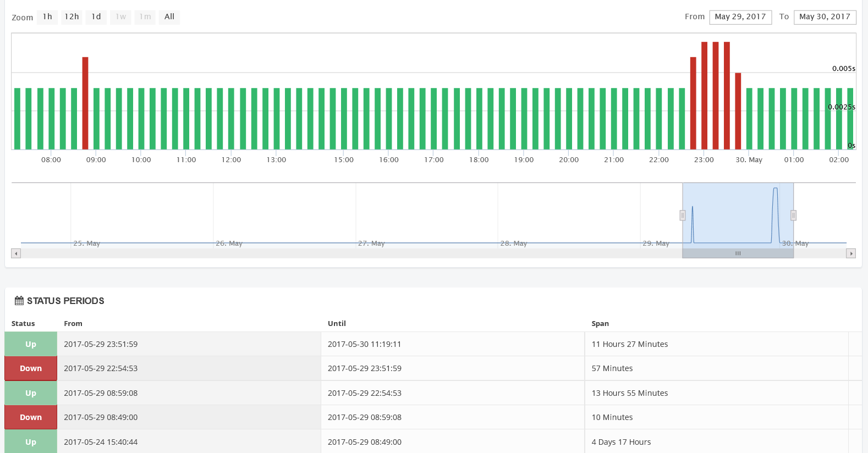
Task: Open the From date field
Action: [x=740, y=17]
